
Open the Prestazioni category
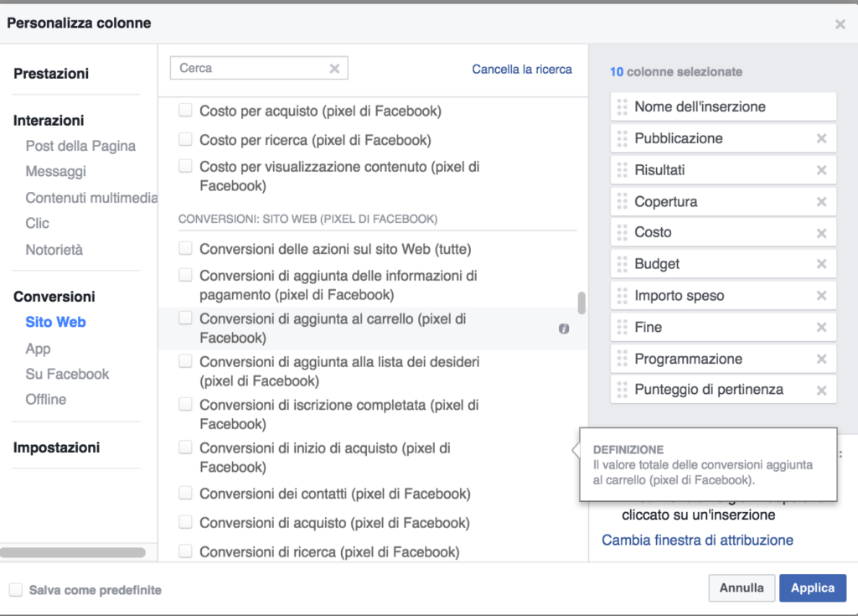coord(51,74)
